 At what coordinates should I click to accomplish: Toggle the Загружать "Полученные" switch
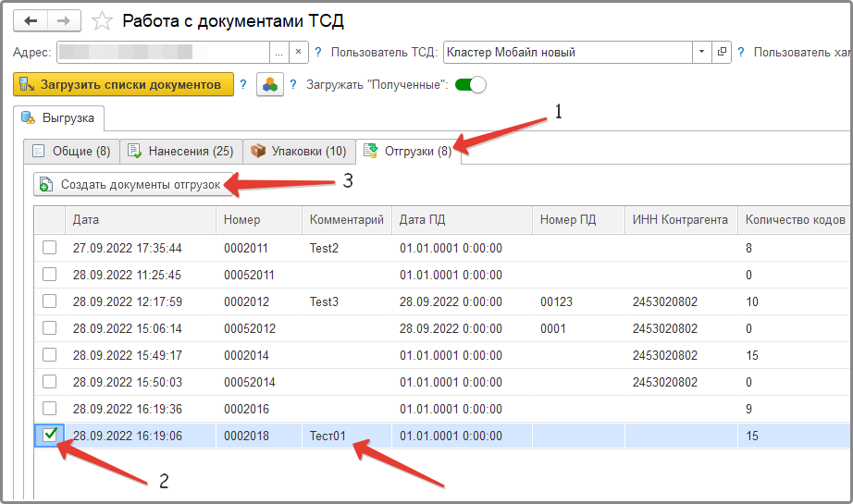click(x=470, y=84)
